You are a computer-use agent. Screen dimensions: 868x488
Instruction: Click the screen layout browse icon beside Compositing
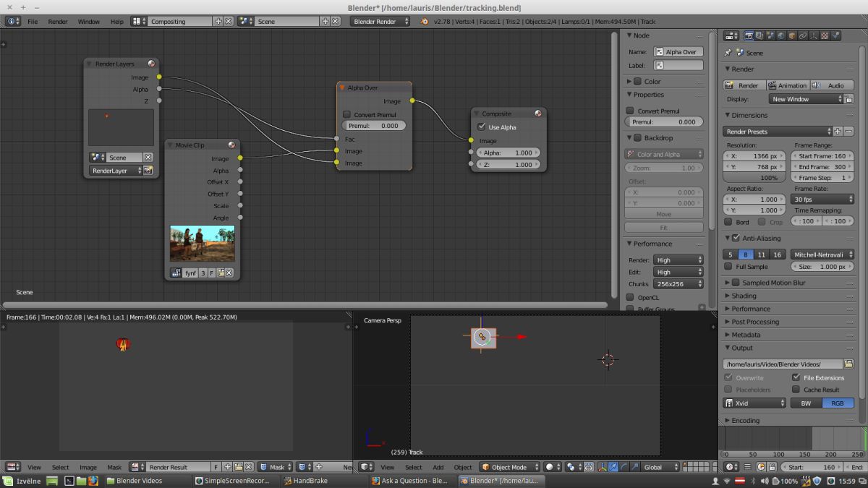[140, 22]
